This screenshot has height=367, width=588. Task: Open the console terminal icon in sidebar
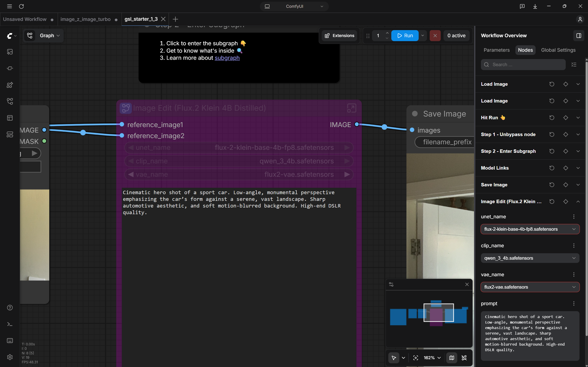(x=10, y=324)
